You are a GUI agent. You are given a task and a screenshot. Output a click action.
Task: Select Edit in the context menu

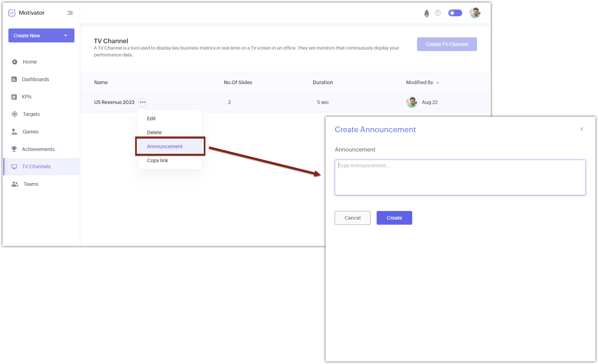click(151, 118)
